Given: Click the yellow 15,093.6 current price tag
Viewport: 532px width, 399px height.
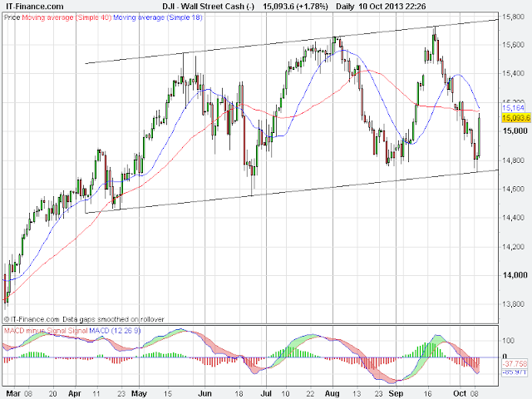Looking at the screenshot, I should click(x=515, y=118).
